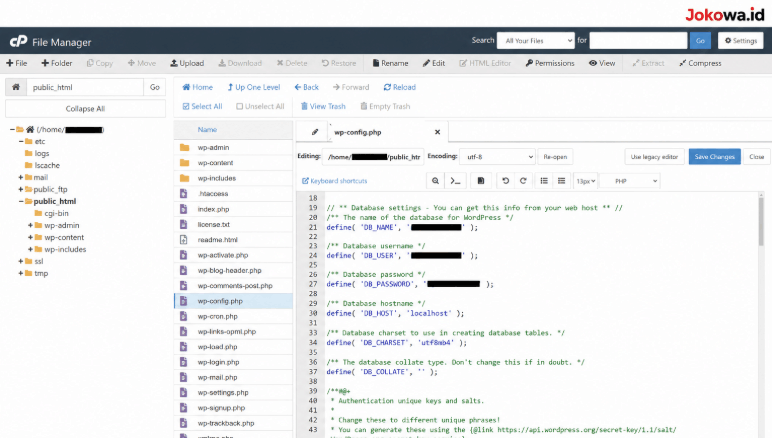The image size is (772, 438).
Task: Click the first list-format icon in editor toolbar
Action: click(544, 181)
